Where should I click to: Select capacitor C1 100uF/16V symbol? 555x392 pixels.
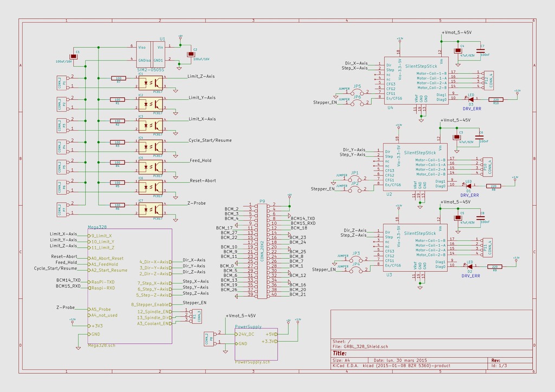coord(73,56)
